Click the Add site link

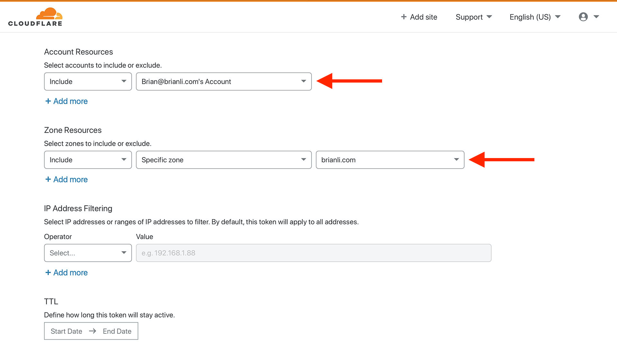(x=419, y=17)
